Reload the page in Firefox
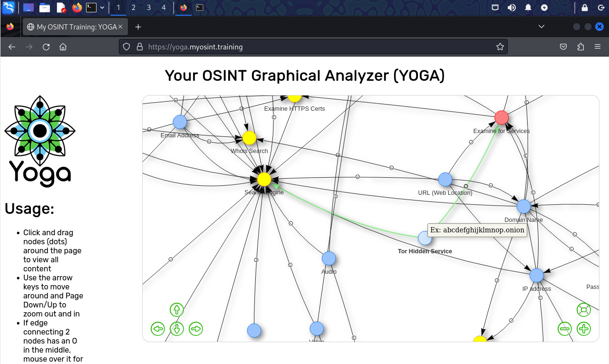 [46, 47]
